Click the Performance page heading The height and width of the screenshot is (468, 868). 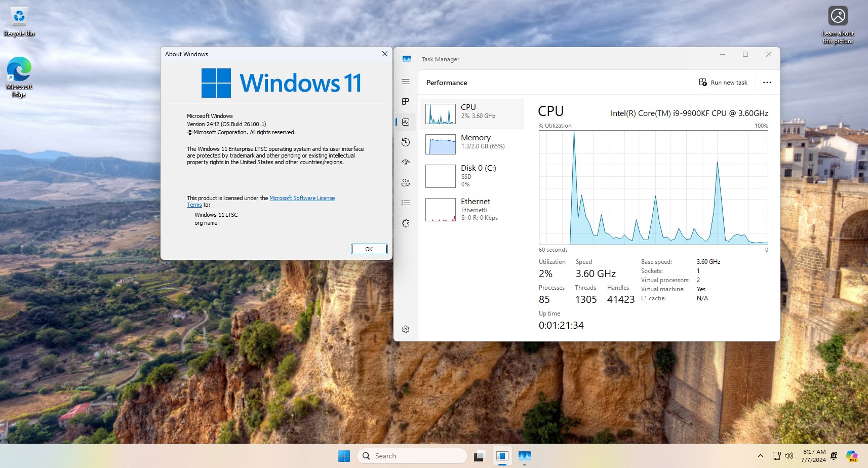447,83
